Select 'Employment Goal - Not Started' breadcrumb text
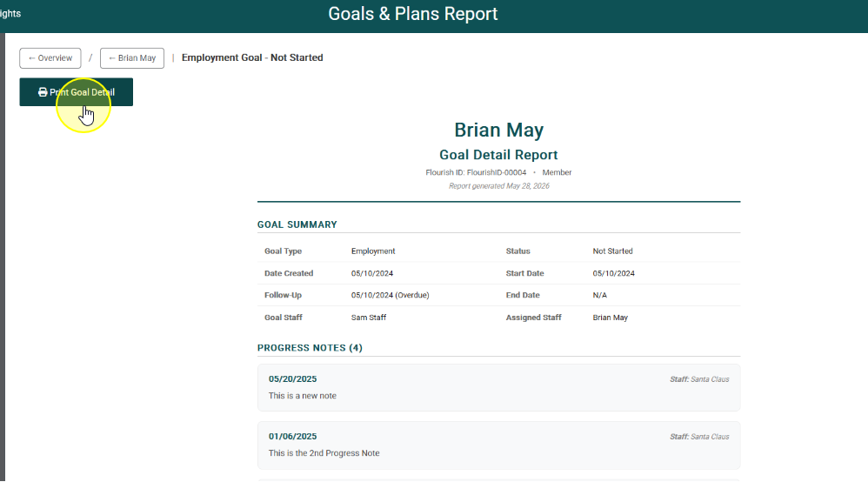The height and width of the screenshot is (482, 868). [252, 57]
